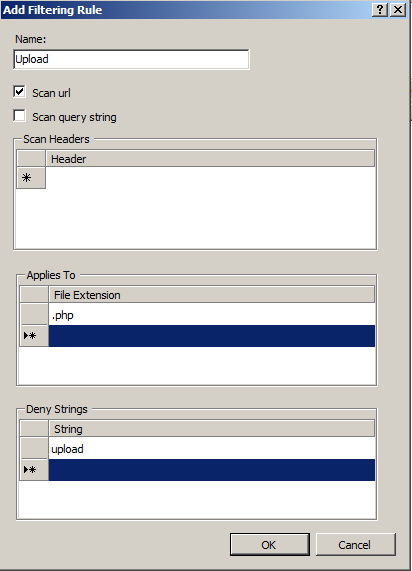Select the .php file extension cell
Image resolution: width=412 pixels, height=571 pixels.
[x=212, y=314]
